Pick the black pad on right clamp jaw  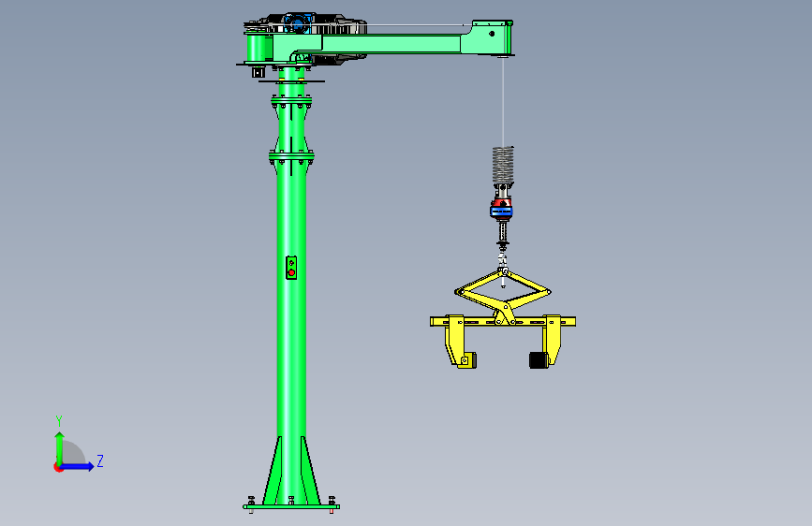[x=539, y=359]
